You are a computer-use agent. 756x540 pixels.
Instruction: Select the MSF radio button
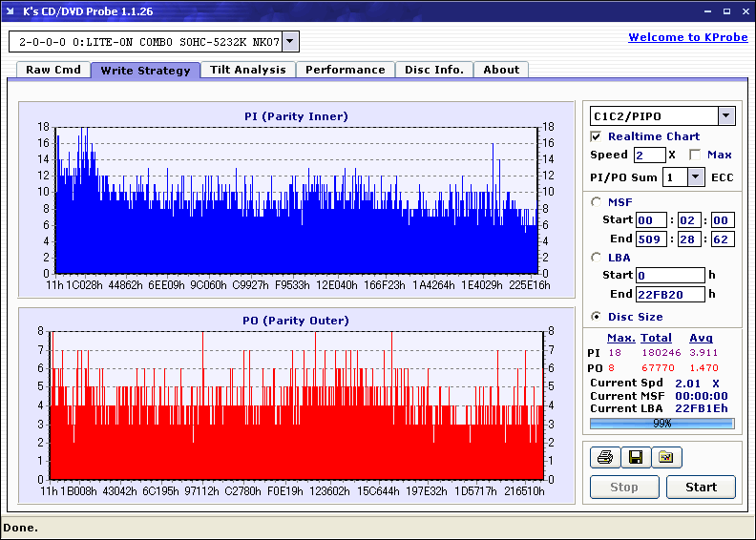(x=597, y=201)
